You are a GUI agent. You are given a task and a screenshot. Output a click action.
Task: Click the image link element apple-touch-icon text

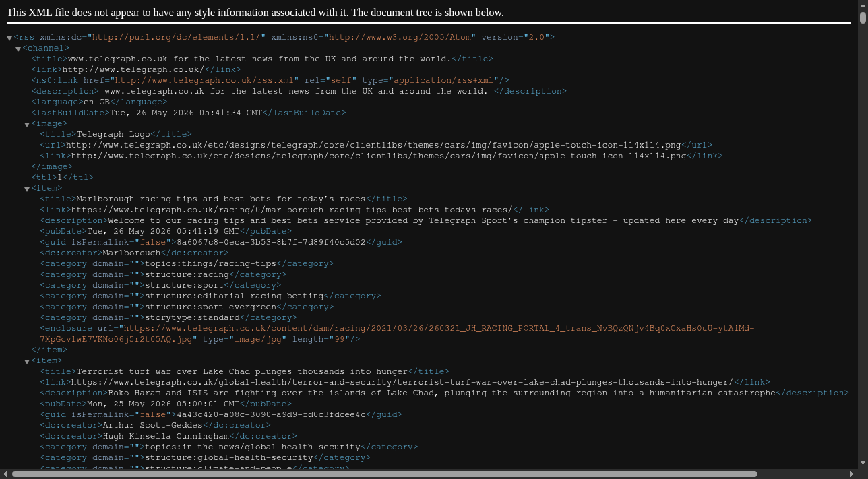379,156
